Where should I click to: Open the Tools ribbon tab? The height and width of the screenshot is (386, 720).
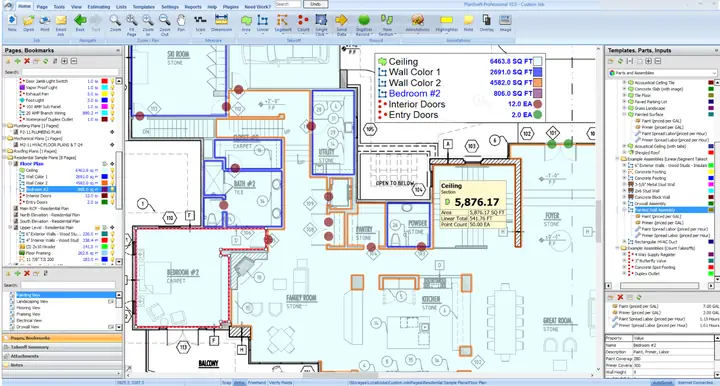pos(59,7)
